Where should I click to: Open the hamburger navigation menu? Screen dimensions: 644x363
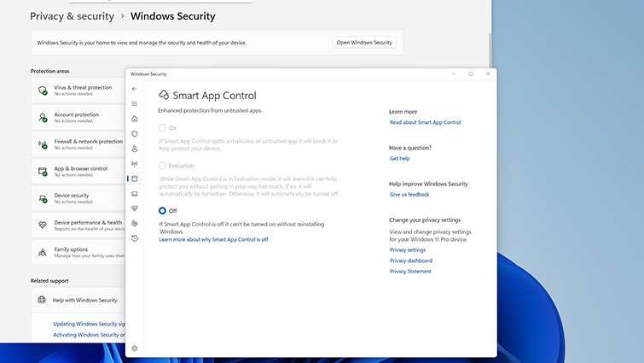coord(134,103)
